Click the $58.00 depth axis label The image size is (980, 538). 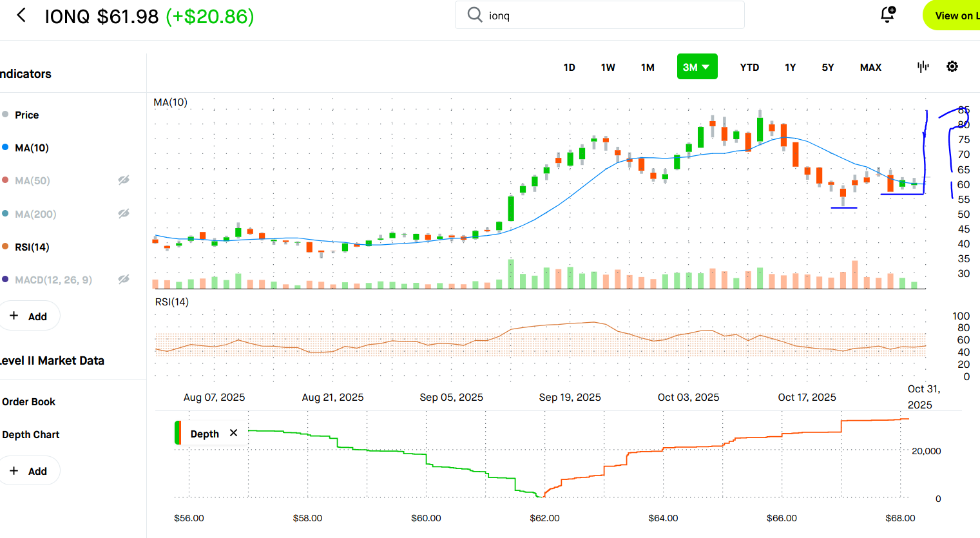pos(307,518)
